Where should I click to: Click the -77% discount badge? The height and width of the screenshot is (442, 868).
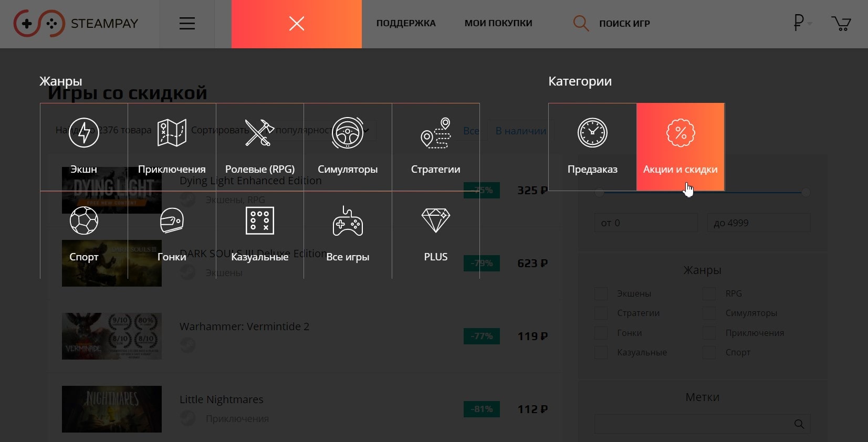click(x=482, y=336)
